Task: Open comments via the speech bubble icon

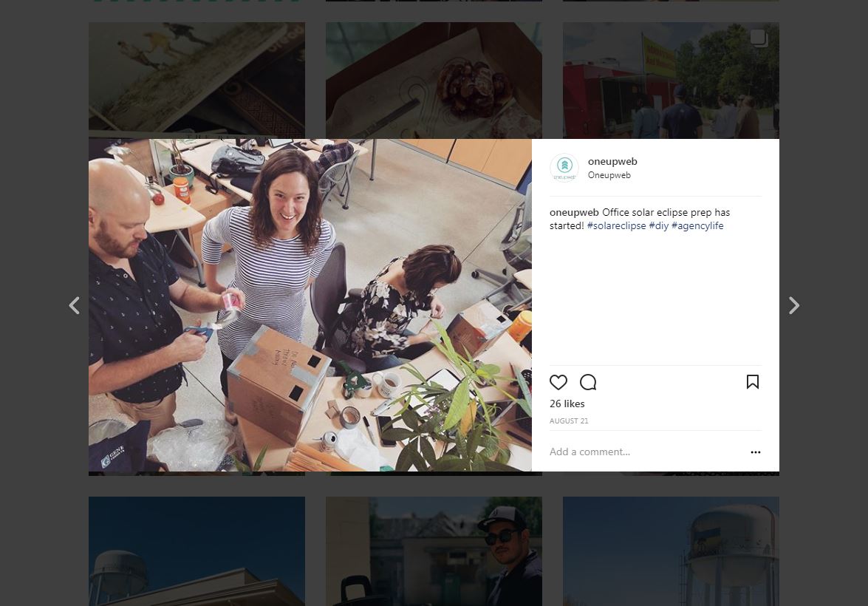Action: click(x=588, y=382)
